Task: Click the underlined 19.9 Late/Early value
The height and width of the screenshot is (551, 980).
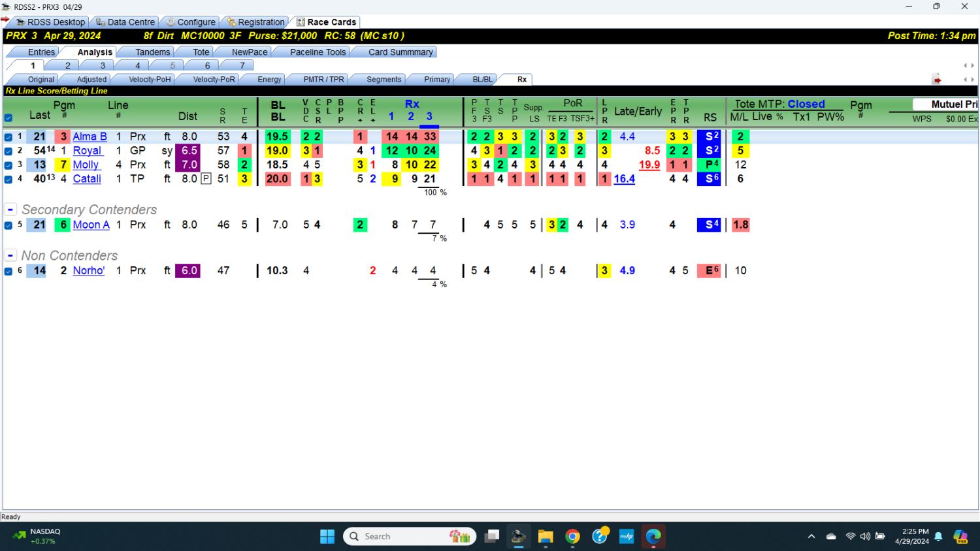Action: click(x=649, y=165)
